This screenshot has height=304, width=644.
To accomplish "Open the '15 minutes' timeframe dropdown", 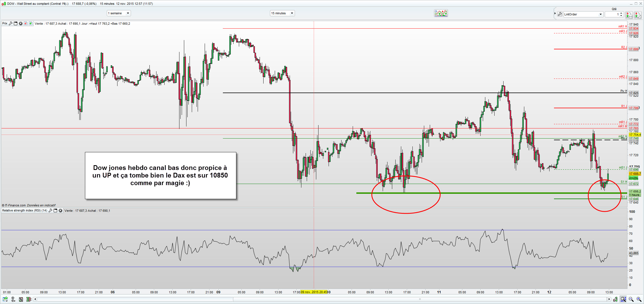I will [282, 13].
